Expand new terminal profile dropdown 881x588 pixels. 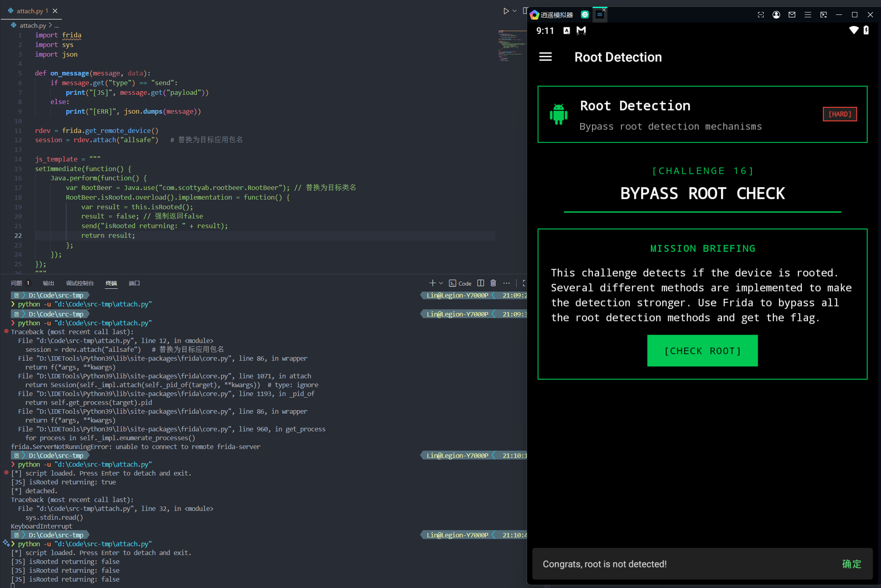point(441,283)
